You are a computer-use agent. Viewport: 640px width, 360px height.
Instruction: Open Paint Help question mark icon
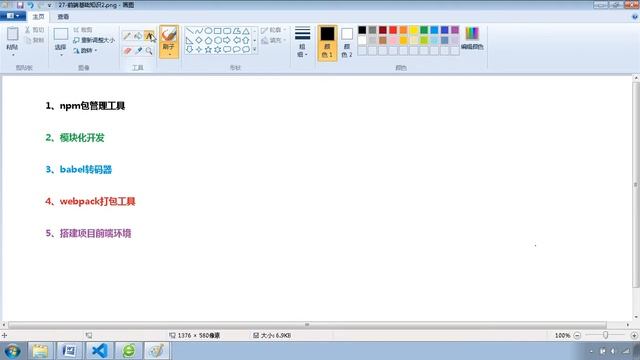(635, 17)
